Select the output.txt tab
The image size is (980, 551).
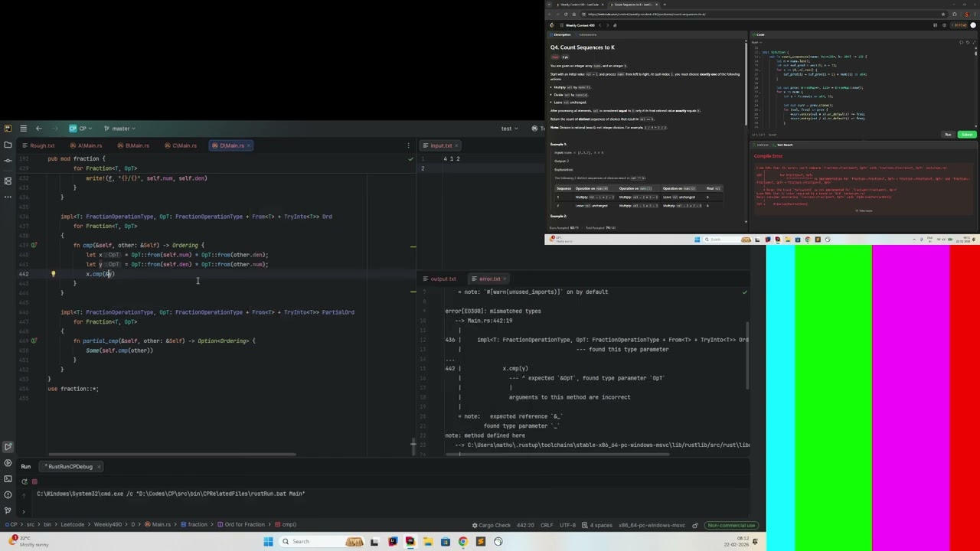click(x=439, y=279)
